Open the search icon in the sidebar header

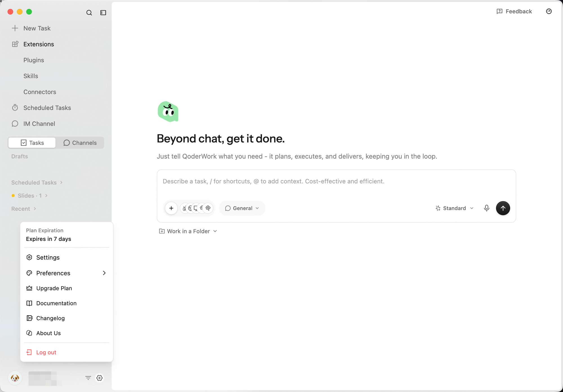pos(89,13)
